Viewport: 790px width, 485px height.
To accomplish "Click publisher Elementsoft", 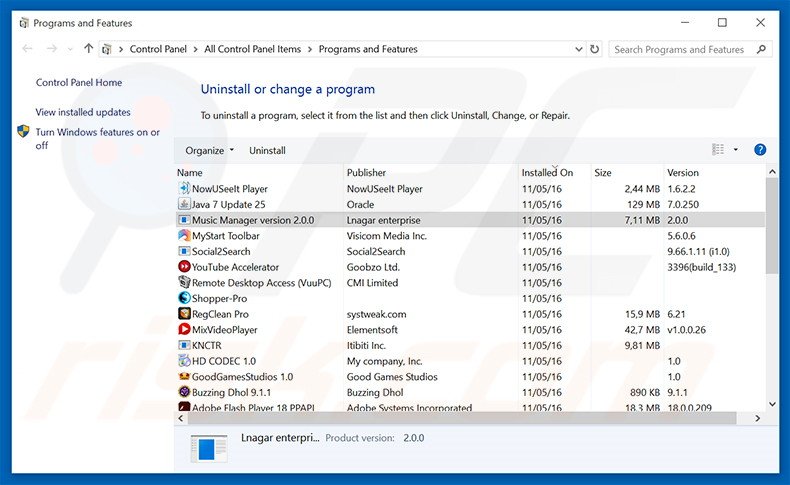I will click(372, 329).
